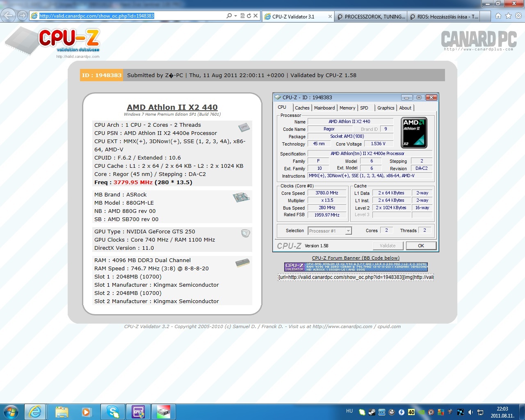Open a new blank browser tab

pyautogui.click(x=485, y=17)
